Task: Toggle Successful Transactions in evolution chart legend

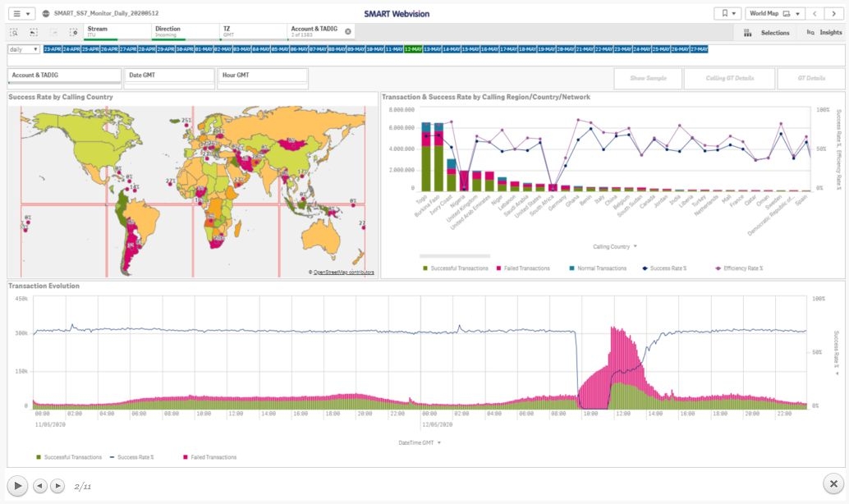Action: (69, 457)
